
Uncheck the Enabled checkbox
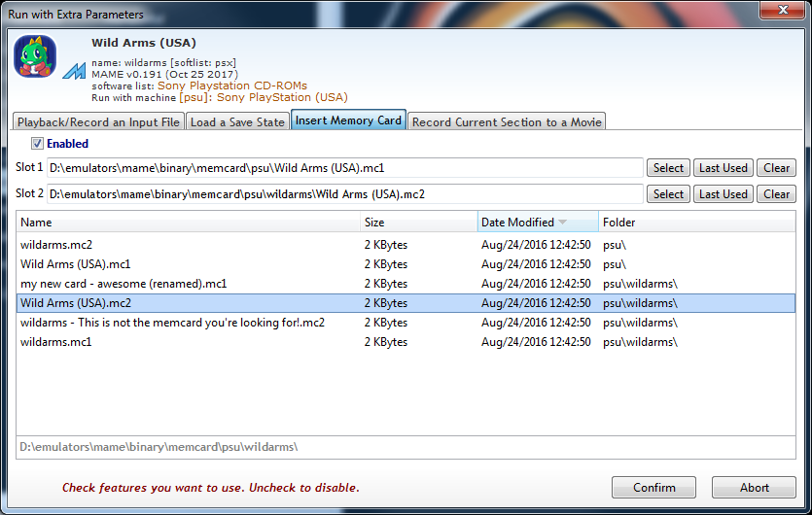coord(38,144)
